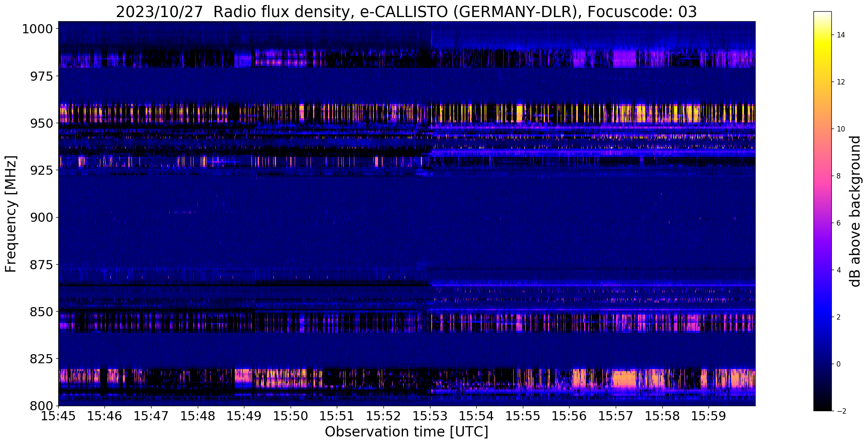Click the 'Observation time [UTC]' axis label
The width and height of the screenshot is (868, 444).
pos(406,432)
